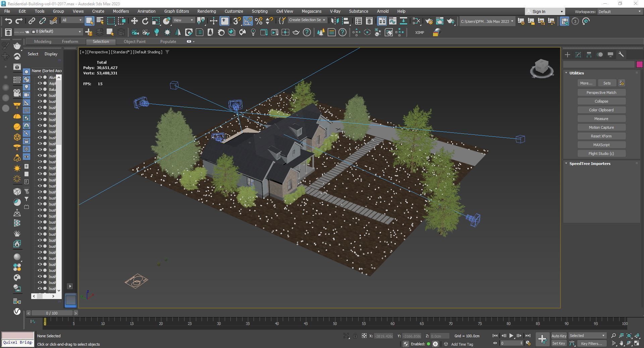The height and width of the screenshot is (348, 644).
Task: Open Curve Editor from toolbar
Action: coord(392,21)
